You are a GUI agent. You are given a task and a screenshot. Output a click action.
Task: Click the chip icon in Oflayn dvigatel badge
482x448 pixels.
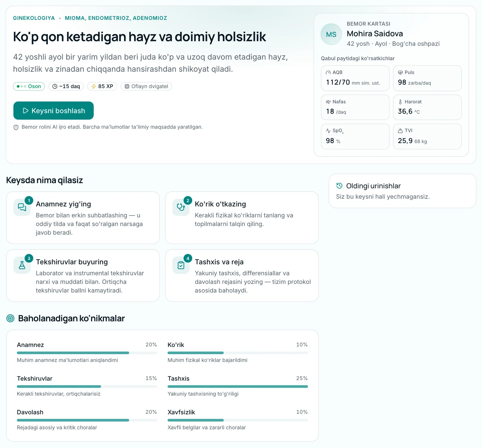(127, 86)
